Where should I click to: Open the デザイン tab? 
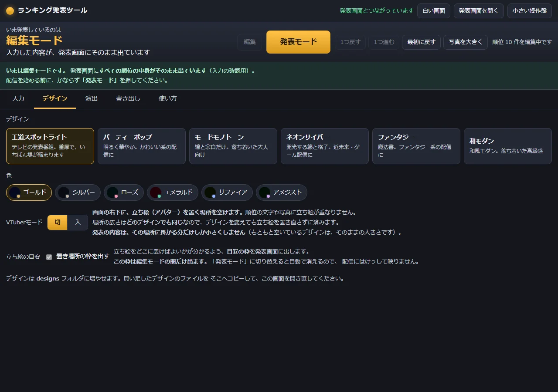click(55, 98)
